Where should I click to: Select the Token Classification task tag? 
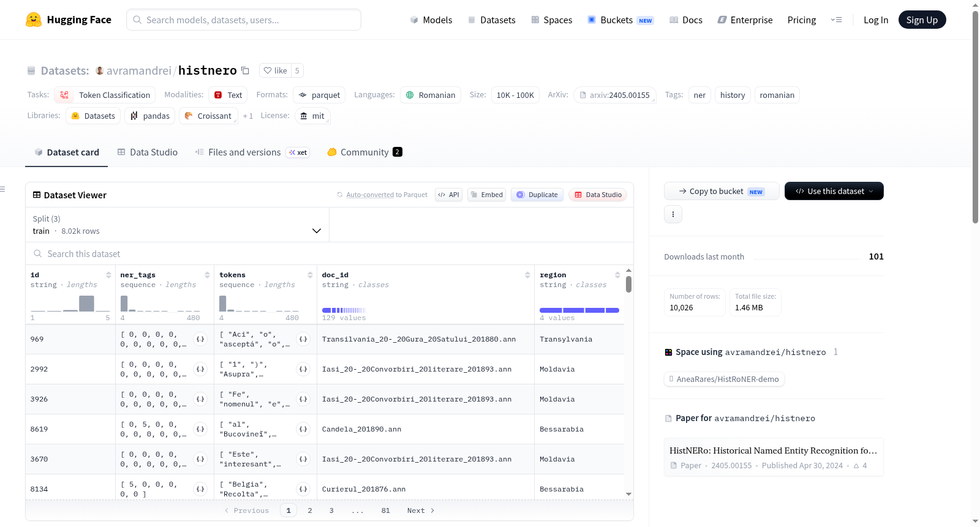105,95
